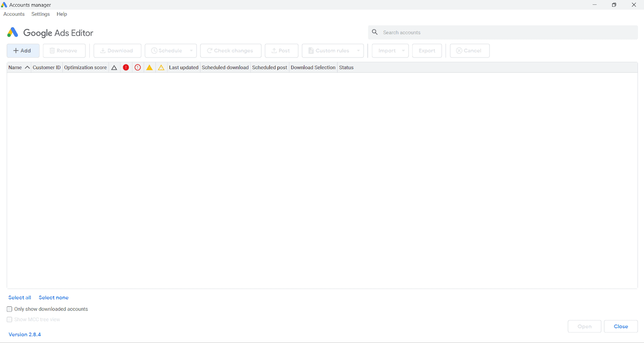Toggle Only show downloaded accounts checkbox
The image size is (644, 343).
[x=10, y=309]
